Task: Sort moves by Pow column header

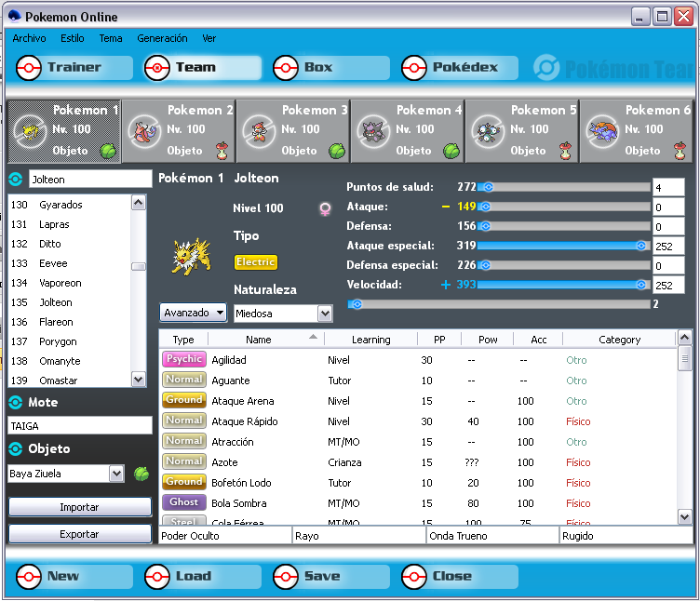Action: point(488,340)
